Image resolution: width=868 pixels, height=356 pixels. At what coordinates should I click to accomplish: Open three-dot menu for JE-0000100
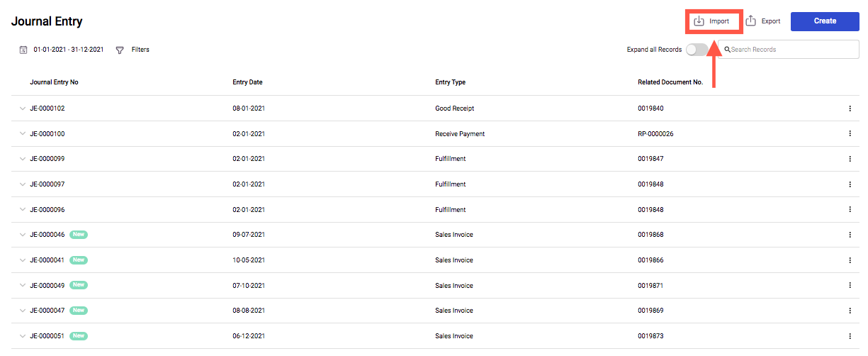[x=850, y=134]
